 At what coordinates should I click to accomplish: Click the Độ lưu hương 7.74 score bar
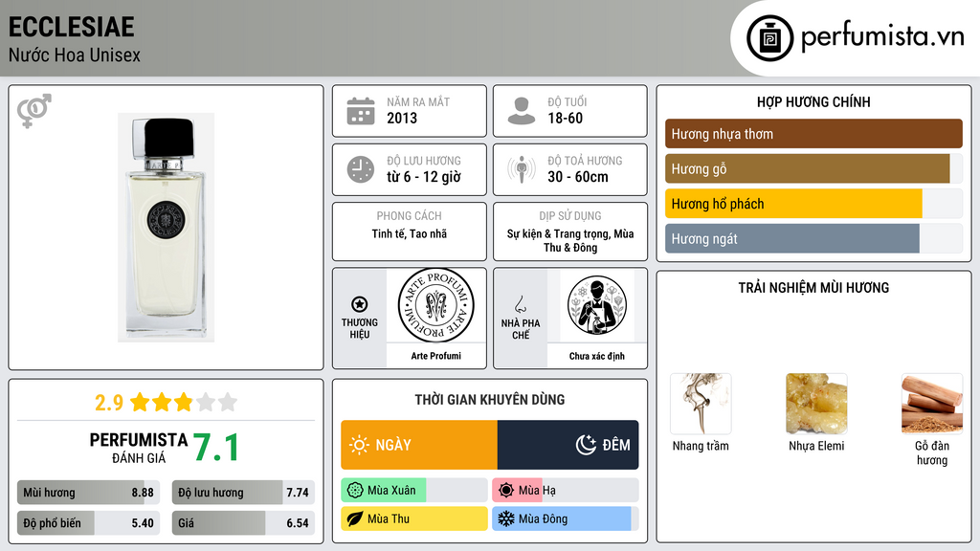[x=243, y=493]
